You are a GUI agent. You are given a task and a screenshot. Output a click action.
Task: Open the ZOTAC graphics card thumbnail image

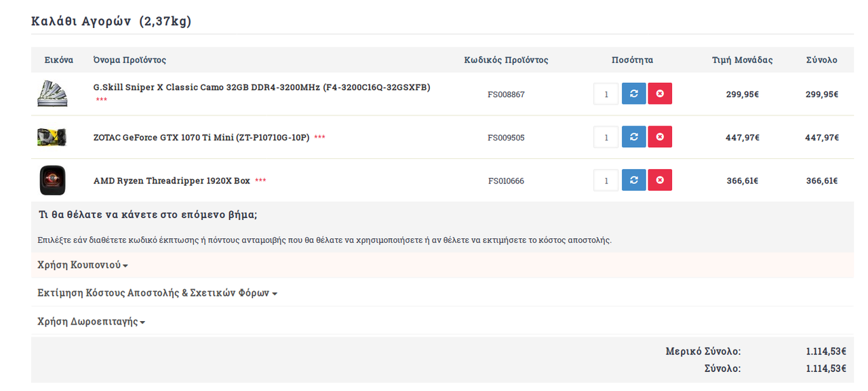point(52,137)
